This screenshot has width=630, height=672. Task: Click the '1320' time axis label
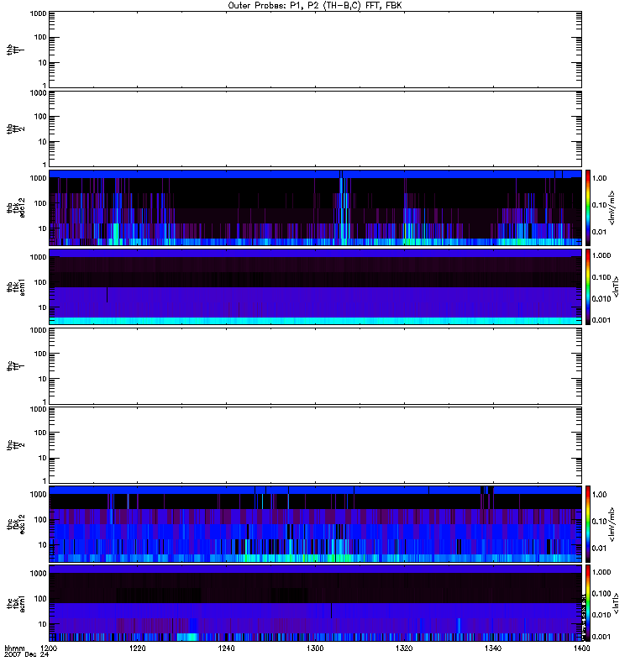(x=404, y=648)
